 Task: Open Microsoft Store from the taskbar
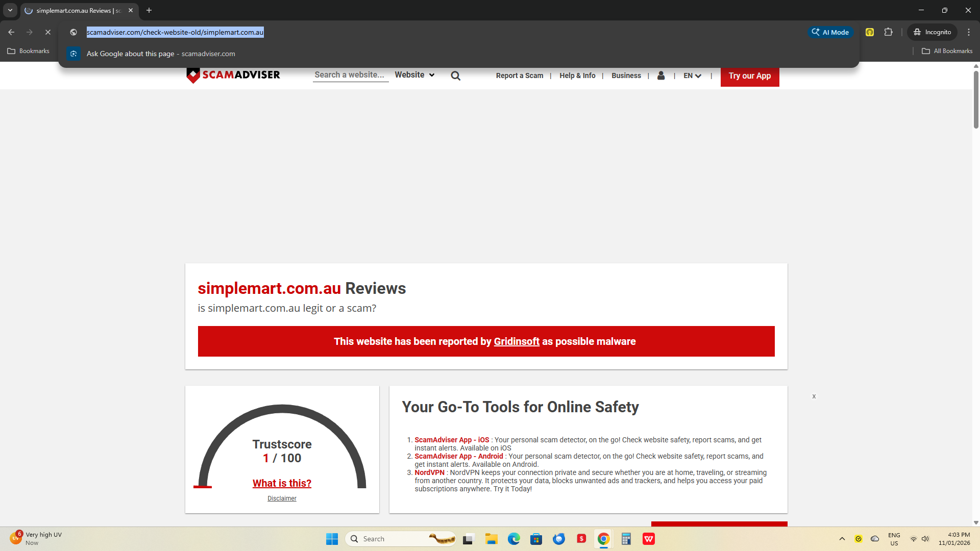click(x=536, y=539)
